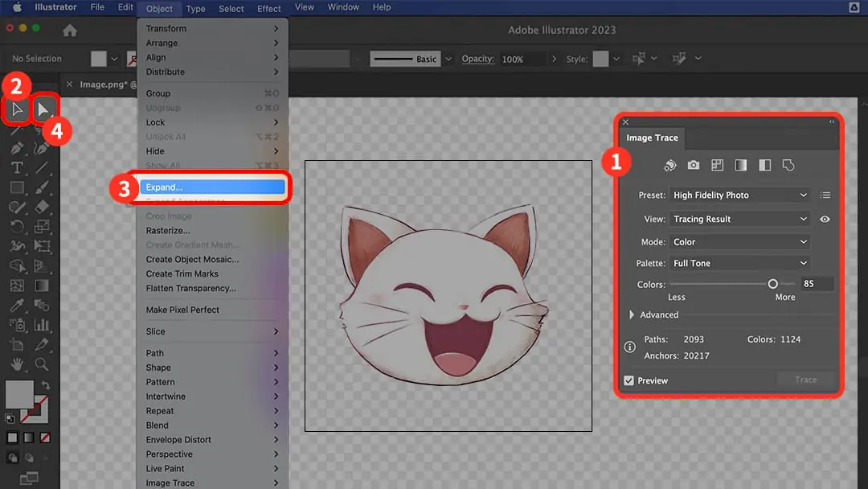Click the Trace button
The image size is (868, 489).
[x=805, y=380]
